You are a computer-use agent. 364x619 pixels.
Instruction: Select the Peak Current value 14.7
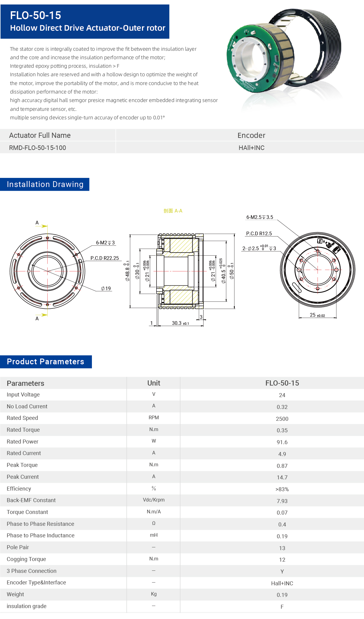282,477
